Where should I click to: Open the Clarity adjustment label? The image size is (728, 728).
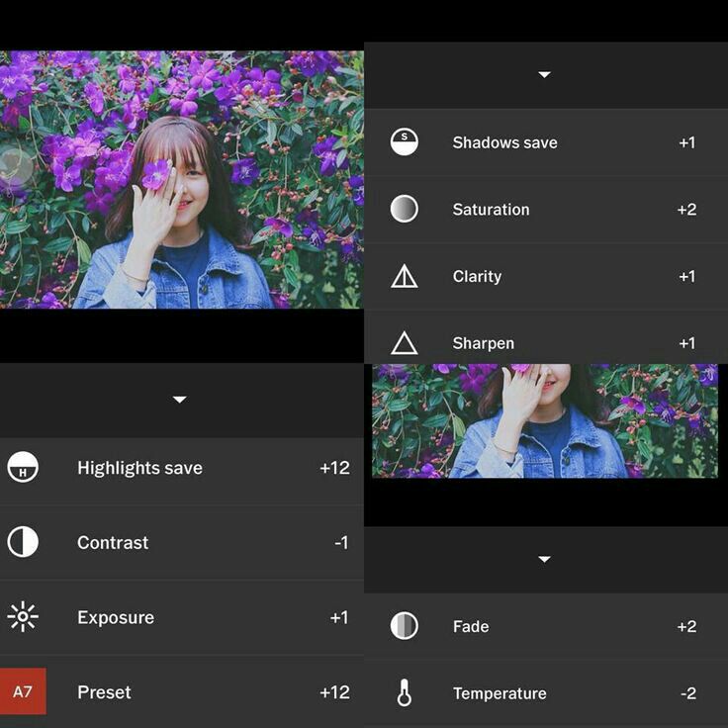477,277
